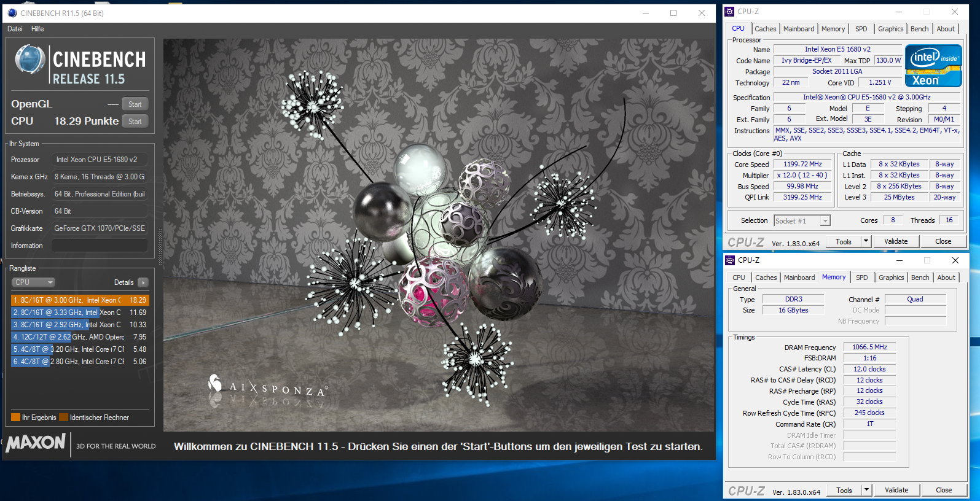
Task: Switch to Bench tab in upper CPU-Z
Action: (x=919, y=29)
